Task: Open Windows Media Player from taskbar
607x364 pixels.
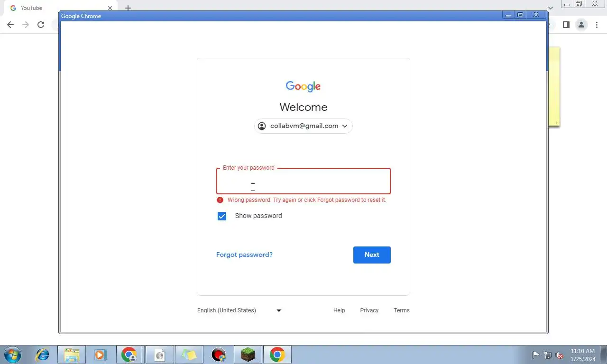Action: tap(100, 355)
